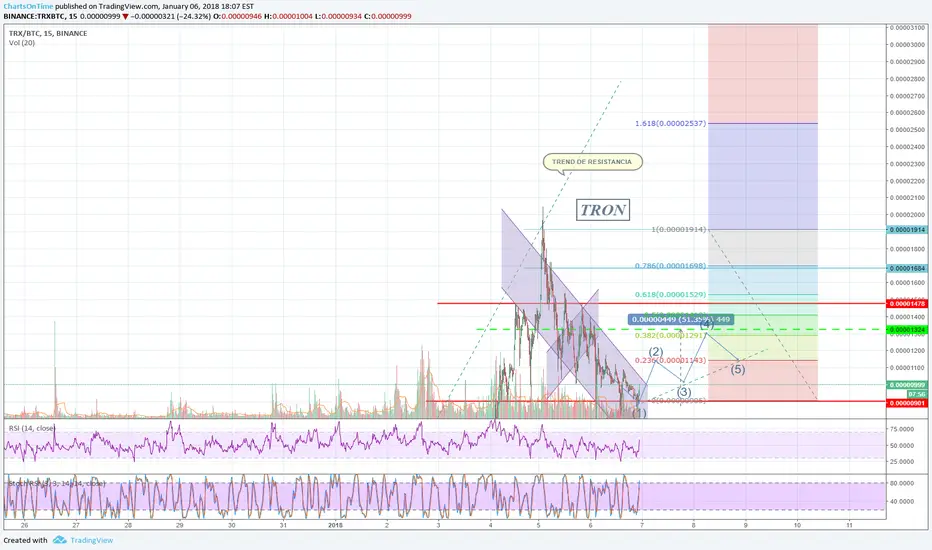Click the 0.618(0.00001529) Fibonacci label

coord(670,295)
